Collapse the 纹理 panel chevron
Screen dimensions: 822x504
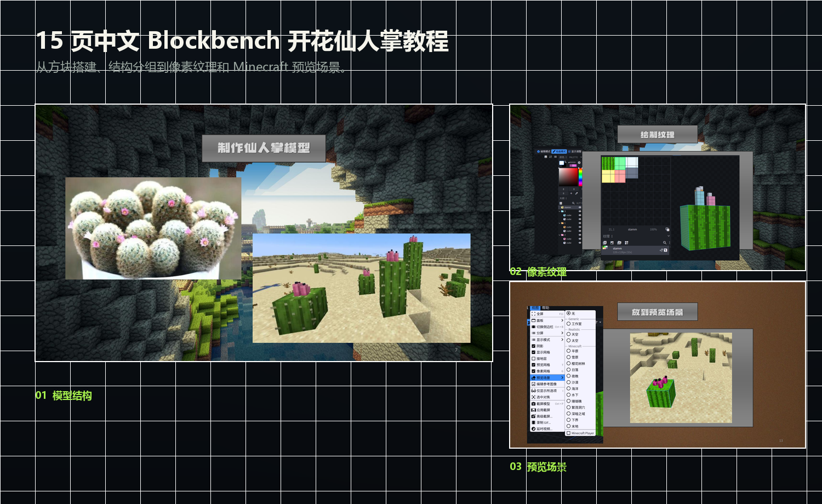669,236
